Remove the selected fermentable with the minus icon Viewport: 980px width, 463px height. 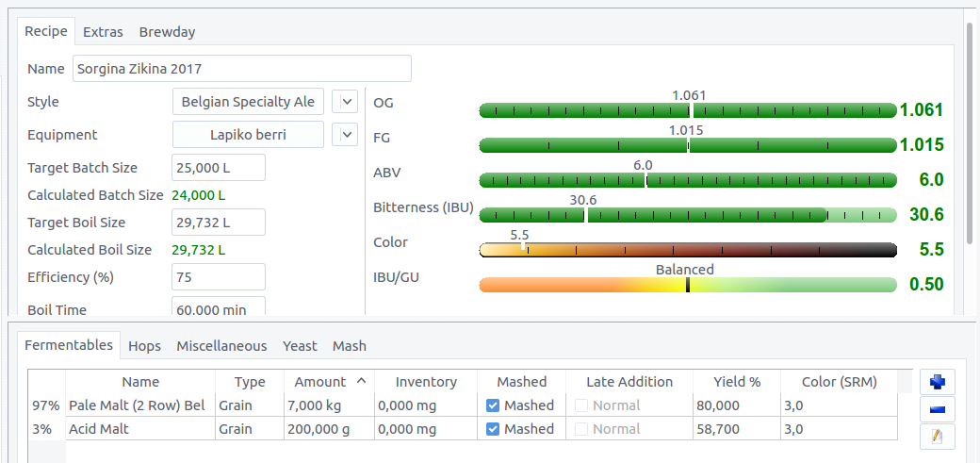(935, 409)
